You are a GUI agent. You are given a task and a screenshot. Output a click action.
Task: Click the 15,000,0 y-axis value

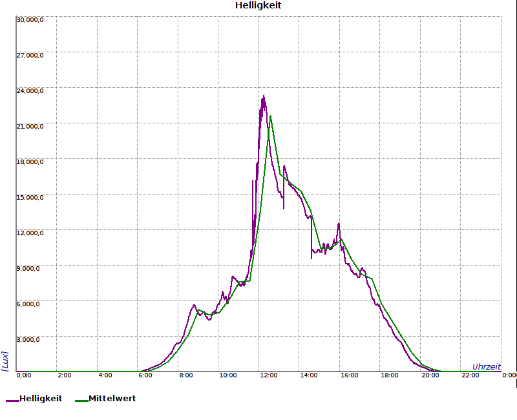[30, 198]
